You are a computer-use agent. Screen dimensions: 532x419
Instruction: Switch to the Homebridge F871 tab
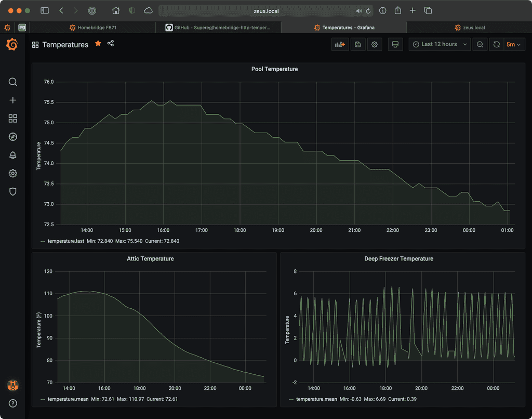pos(93,28)
